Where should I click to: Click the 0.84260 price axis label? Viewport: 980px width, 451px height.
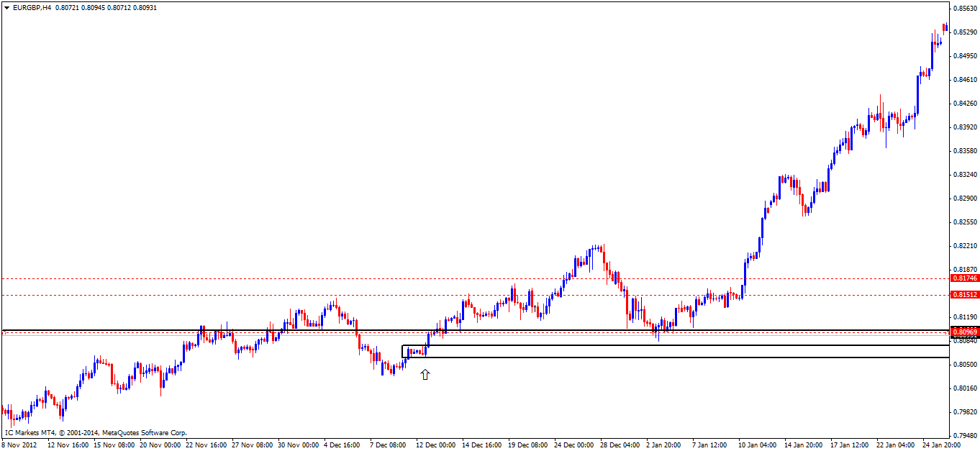965,104
